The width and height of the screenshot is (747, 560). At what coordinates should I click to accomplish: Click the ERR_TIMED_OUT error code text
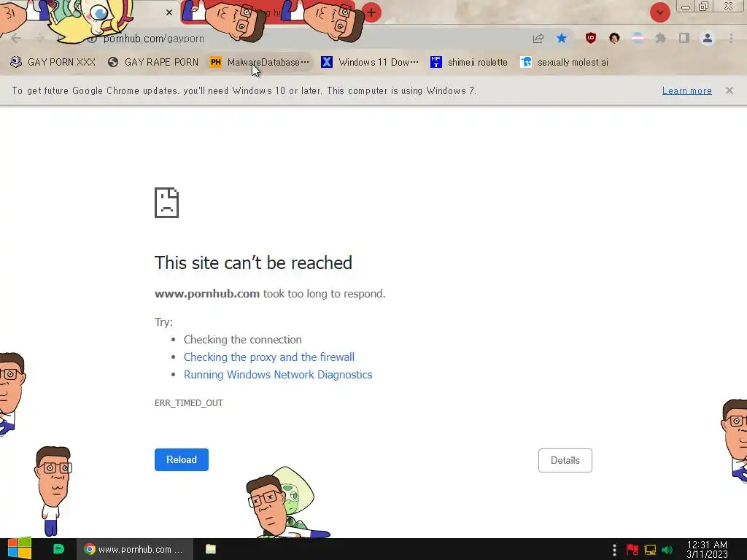point(189,402)
